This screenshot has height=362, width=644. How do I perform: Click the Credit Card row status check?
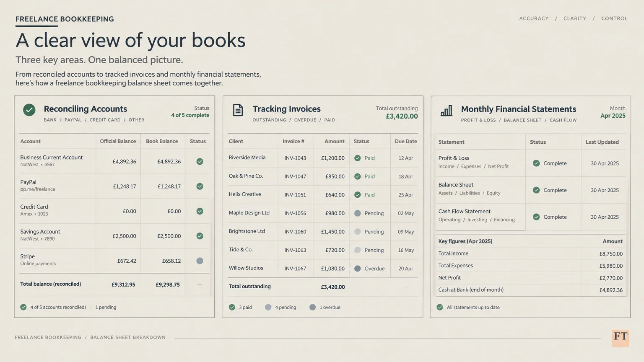[x=200, y=211]
